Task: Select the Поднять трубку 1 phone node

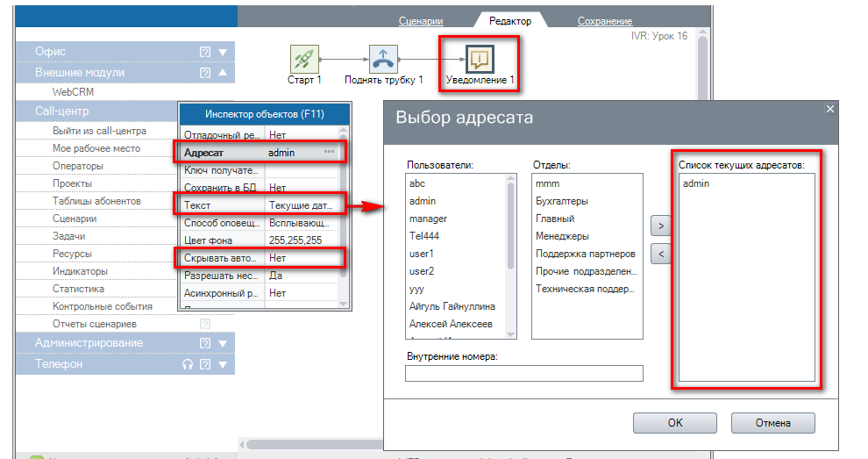Action: 383,58
